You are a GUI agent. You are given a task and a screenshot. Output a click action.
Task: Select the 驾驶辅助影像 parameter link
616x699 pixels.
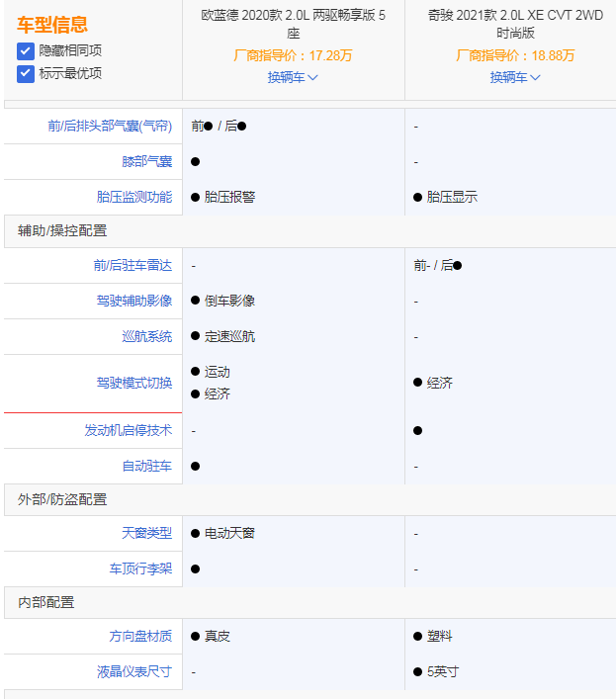[134, 301]
